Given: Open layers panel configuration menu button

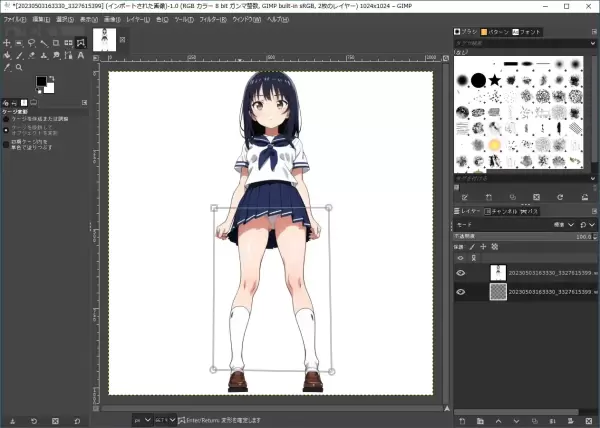Looking at the screenshot, I should (594, 211).
